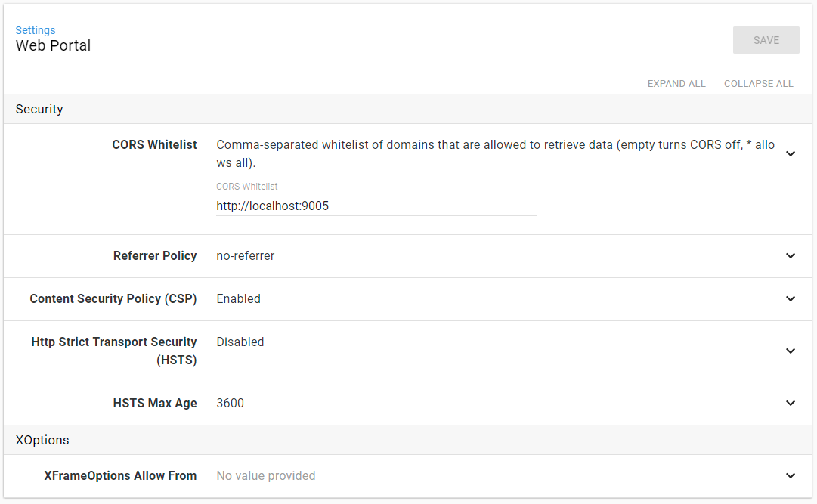The image size is (817, 504).
Task: Click the CORS Whitelist input field
Action: pos(376,205)
